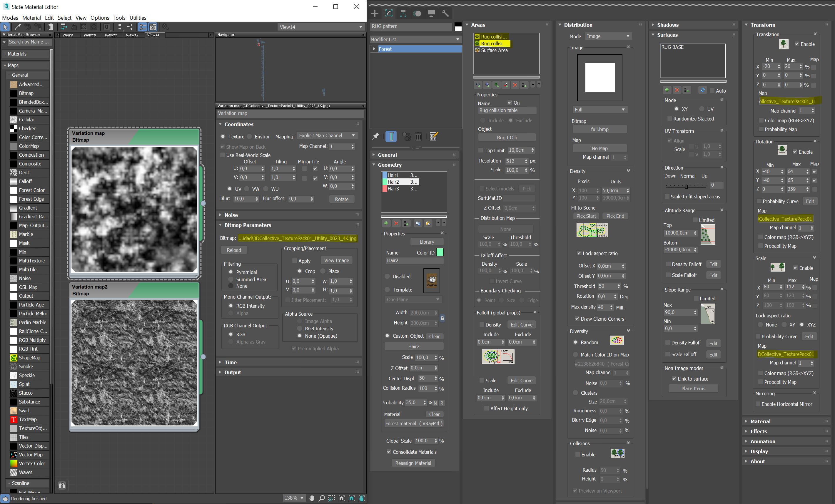The width and height of the screenshot is (835, 504).
Task: Click Delete Selected trash icon in Slate toolbar
Action: click(x=51, y=27)
